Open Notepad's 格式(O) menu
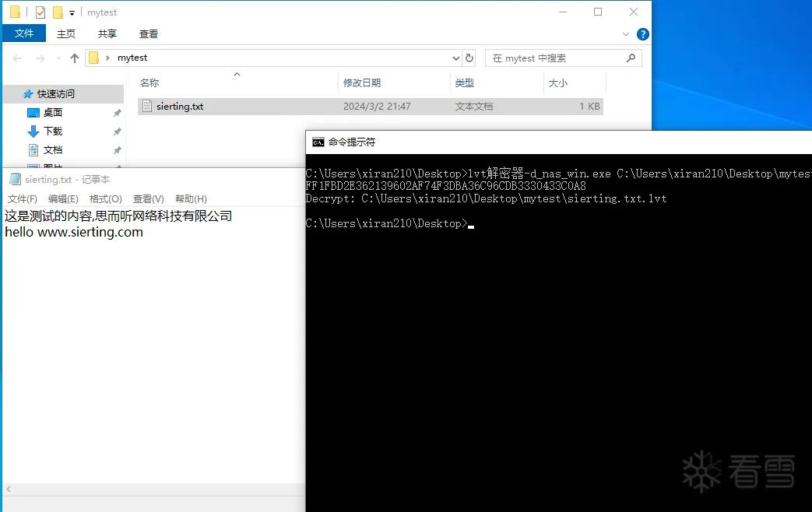 [x=106, y=198]
